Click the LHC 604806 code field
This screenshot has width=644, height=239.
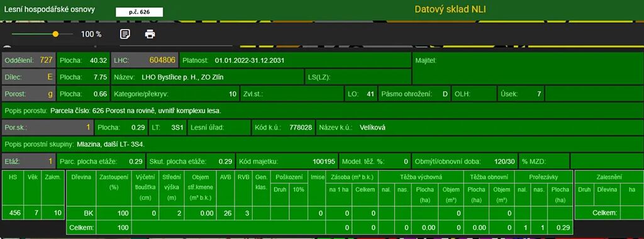click(145, 60)
